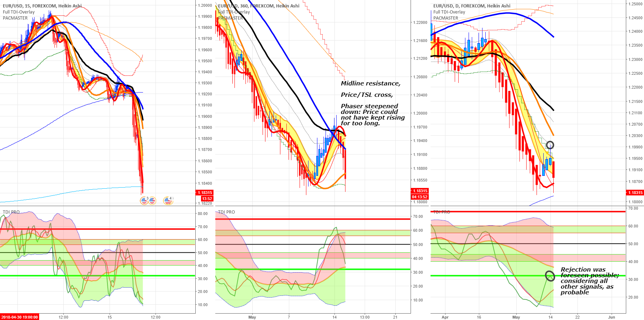This screenshot has height=320, width=644.
Task: Click the 1.22000 level on 360 price scale
Action: point(420,22)
